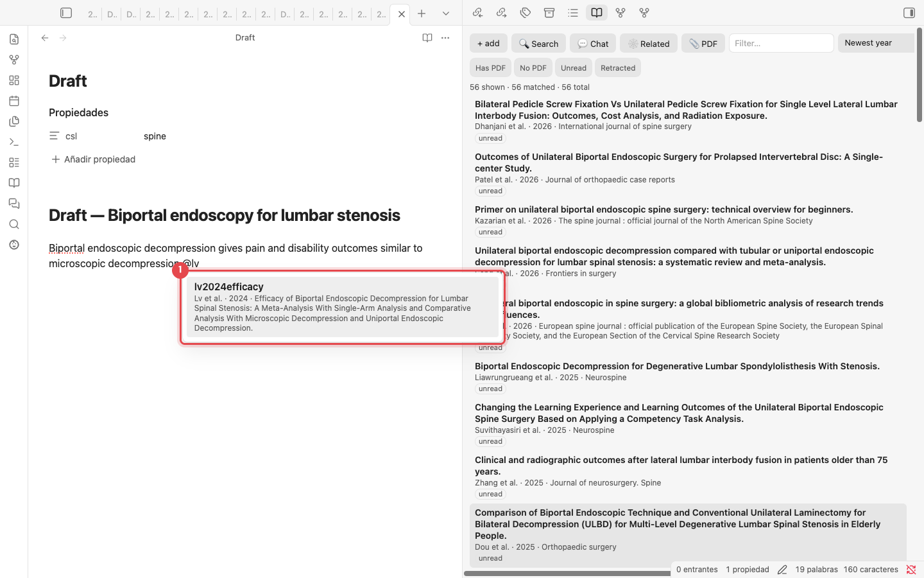Click the PDF paperclip button
Viewport: 924px width, 578px height.
[703, 43]
